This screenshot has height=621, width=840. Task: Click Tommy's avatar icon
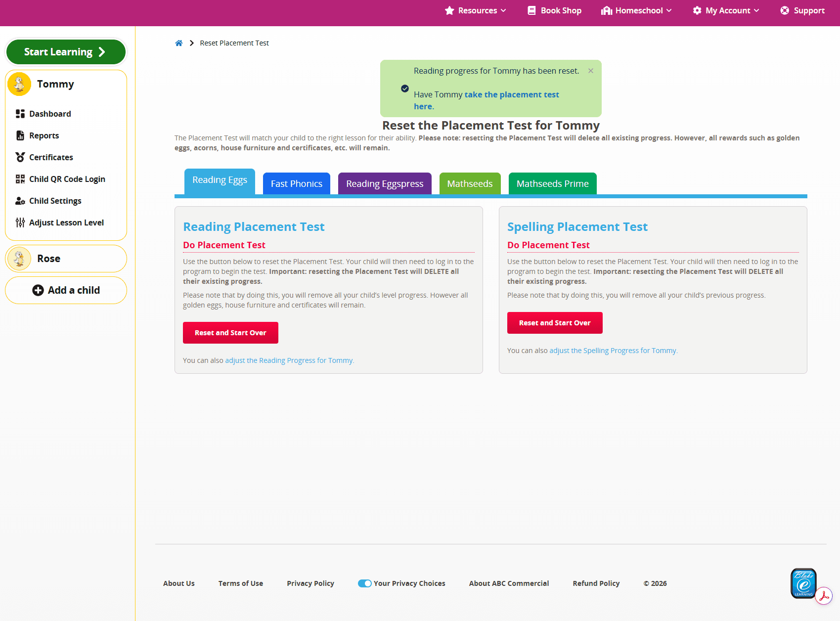coord(19,84)
